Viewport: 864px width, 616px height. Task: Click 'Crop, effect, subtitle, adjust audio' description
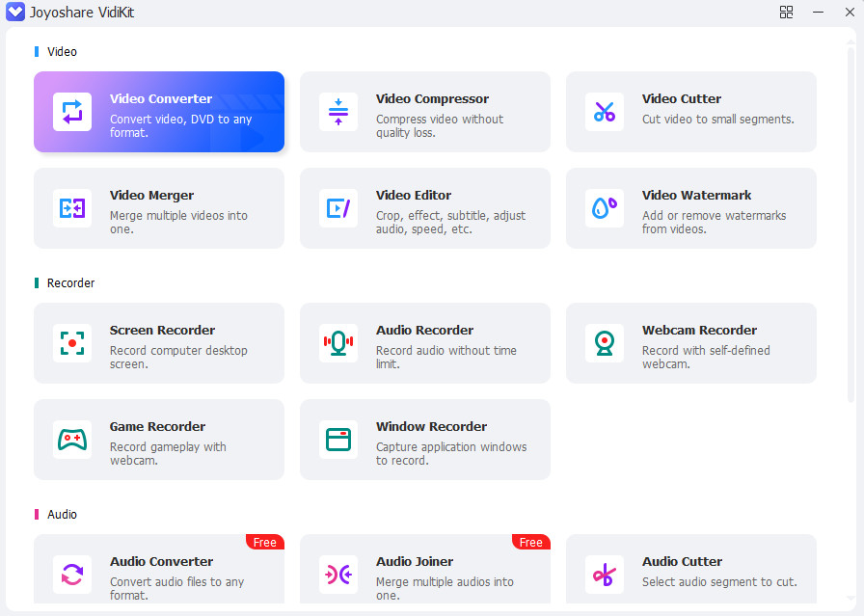point(450,222)
